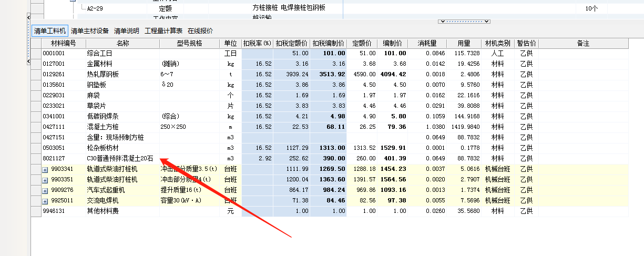This screenshot has width=644, height=256.
Task: Click the 人工 category cell
Action: (x=498, y=53)
